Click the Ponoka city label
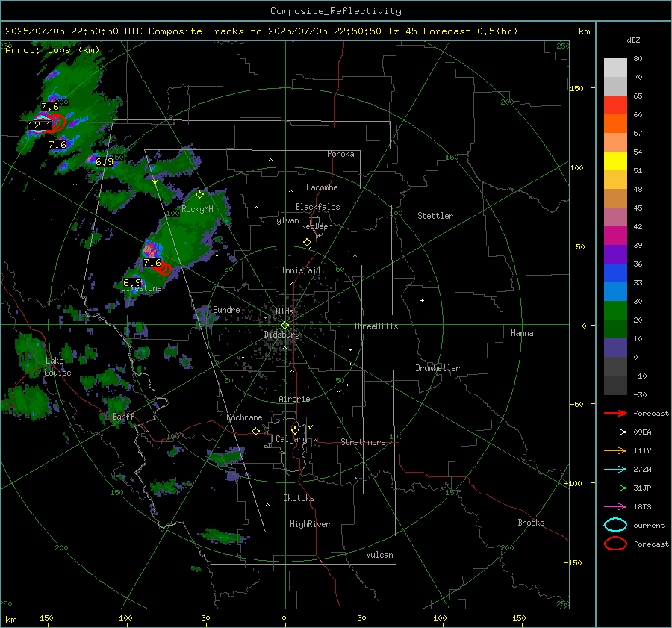The image size is (672, 628). [x=340, y=154]
